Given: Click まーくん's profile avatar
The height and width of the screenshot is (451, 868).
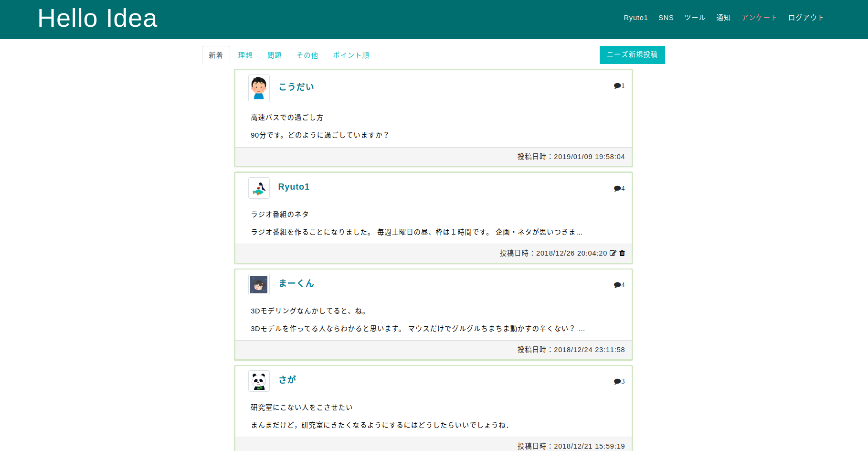Looking at the screenshot, I should pos(259,284).
